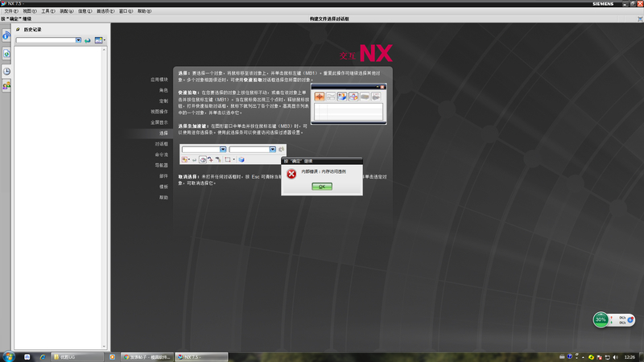Open the 角色 welcome topic
This screenshot has height=362, width=644.
tap(163, 90)
